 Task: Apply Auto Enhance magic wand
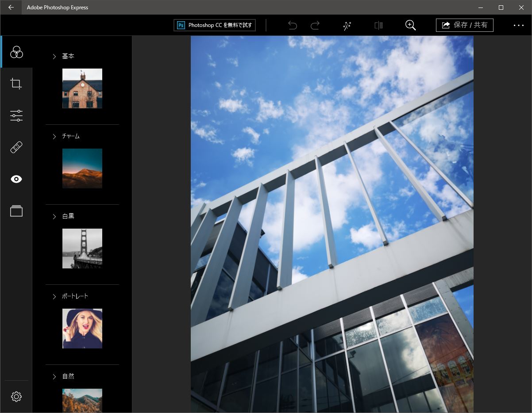pyautogui.click(x=347, y=26)
